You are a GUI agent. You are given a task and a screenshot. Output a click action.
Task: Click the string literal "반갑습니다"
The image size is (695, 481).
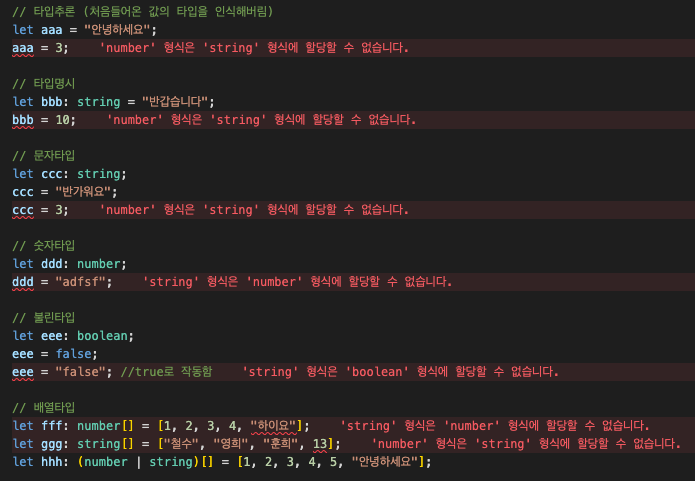tap(175, 102)
